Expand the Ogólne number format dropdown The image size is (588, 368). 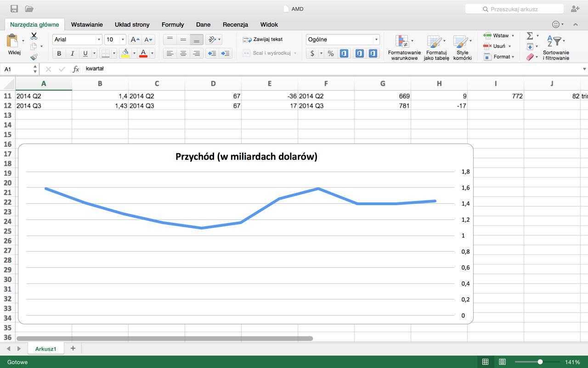(376, 40)
